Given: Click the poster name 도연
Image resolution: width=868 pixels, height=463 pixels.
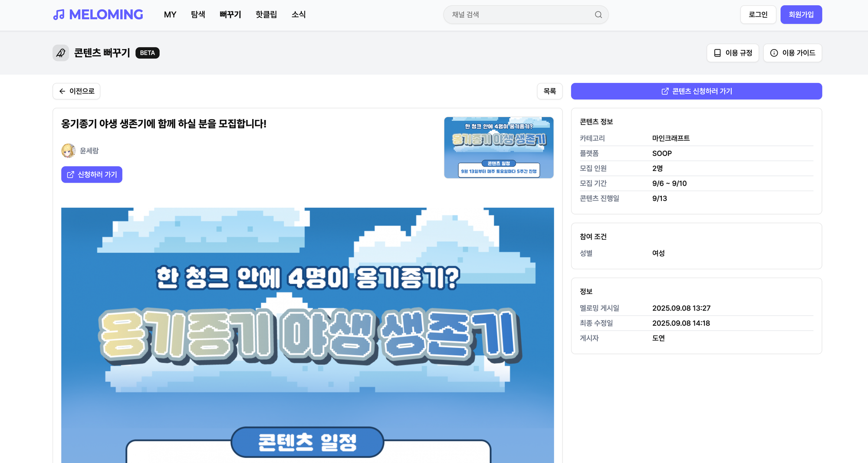Looking at the screenshot, I should pos(658,338).
